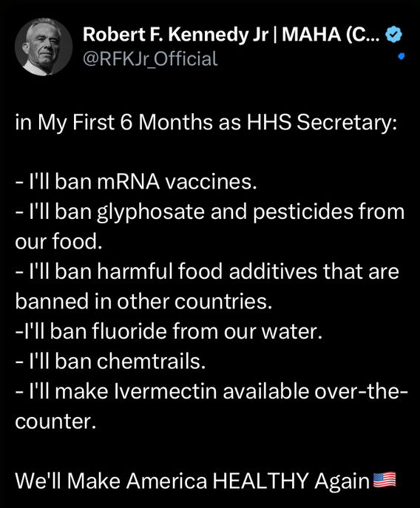Screen dimensions: 420x508
Task: Click the word "HEALTHY" in the closing line
Action: click(x=260, y=481)
